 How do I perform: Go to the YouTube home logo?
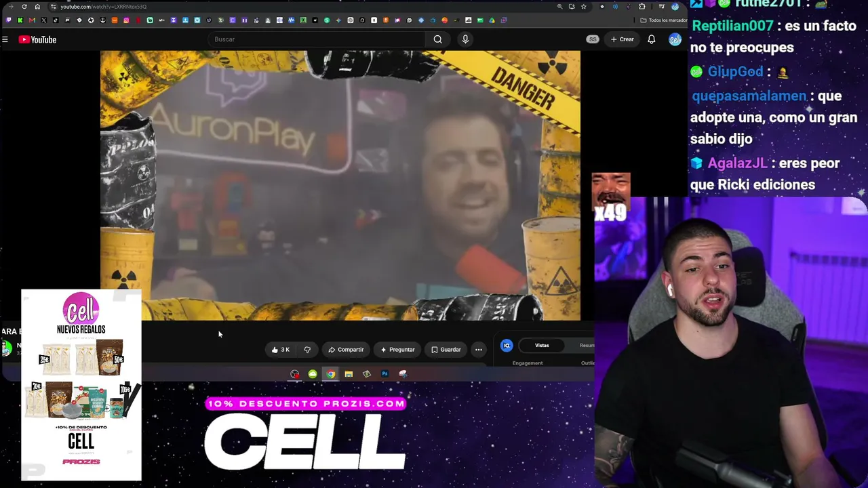[37, 39]
